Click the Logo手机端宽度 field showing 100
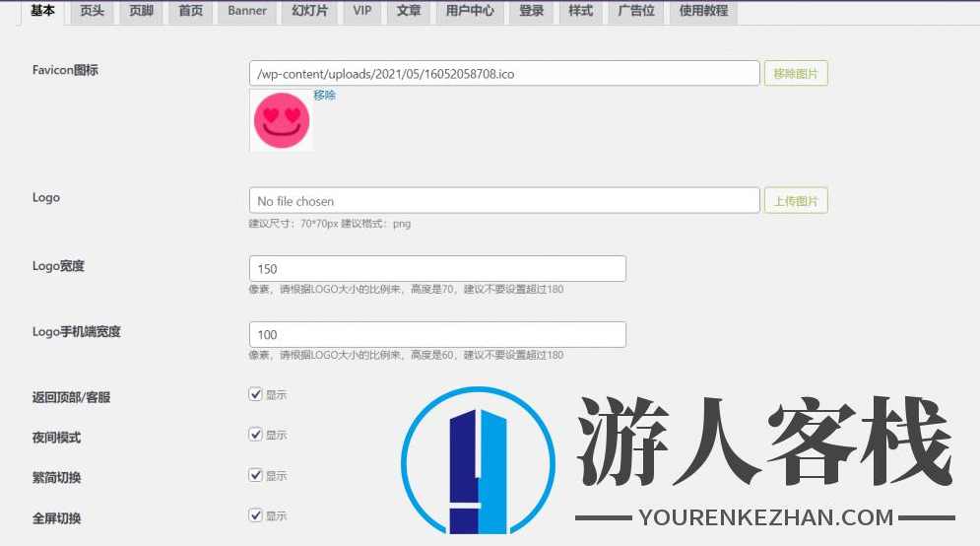This screenshot has width=980, height=546. coord(437,335)
